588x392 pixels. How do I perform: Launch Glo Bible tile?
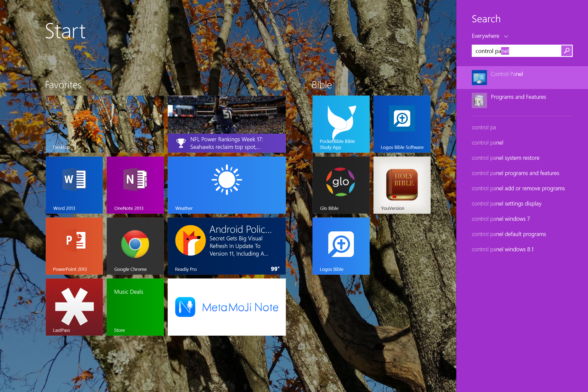click(x=341, y=185)
